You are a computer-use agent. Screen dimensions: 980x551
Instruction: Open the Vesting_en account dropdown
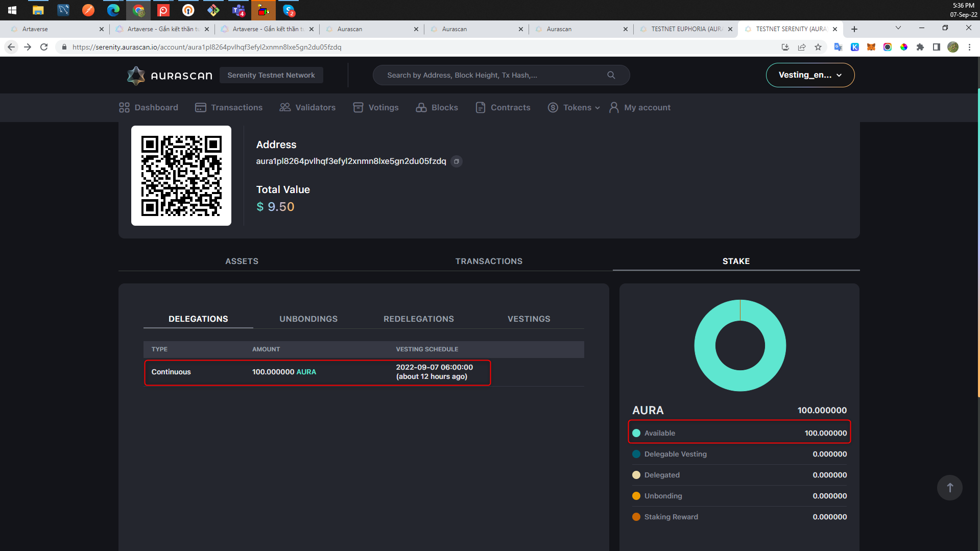pos(810,75)
